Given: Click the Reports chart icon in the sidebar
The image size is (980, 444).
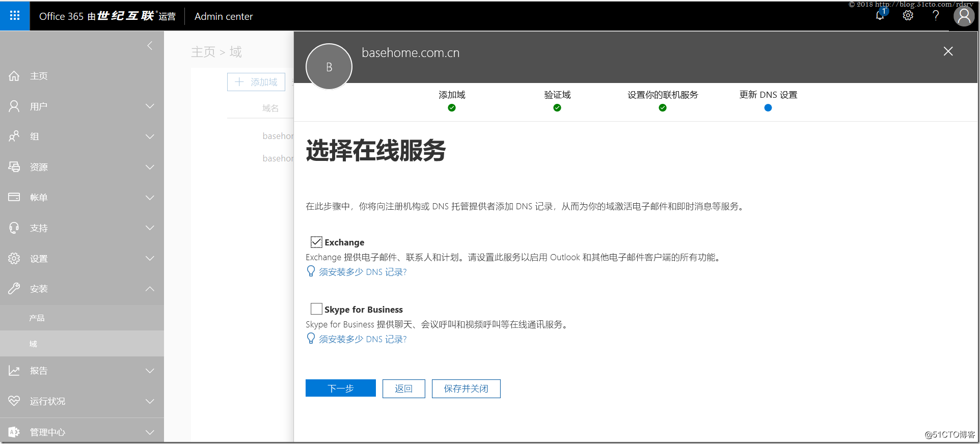Looking at the screenshot, I should pos(14,371).
